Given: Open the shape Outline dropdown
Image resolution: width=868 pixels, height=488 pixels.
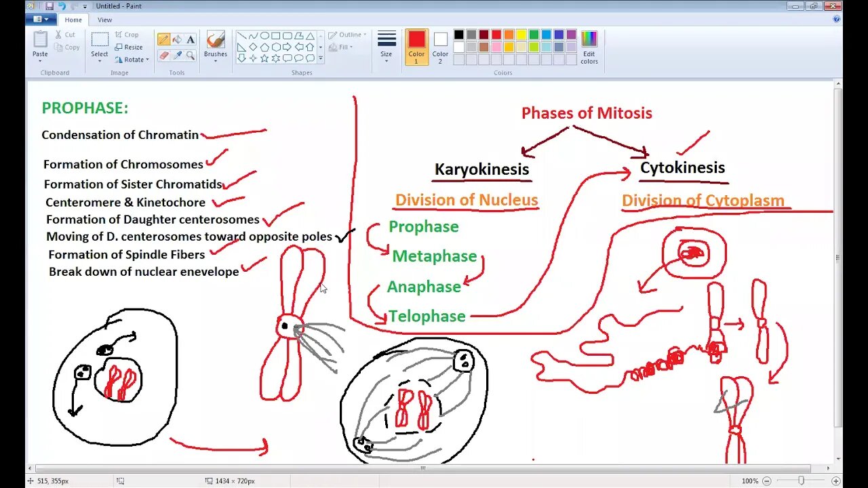Looking at the screenshot, I should (x=347, y=35).
